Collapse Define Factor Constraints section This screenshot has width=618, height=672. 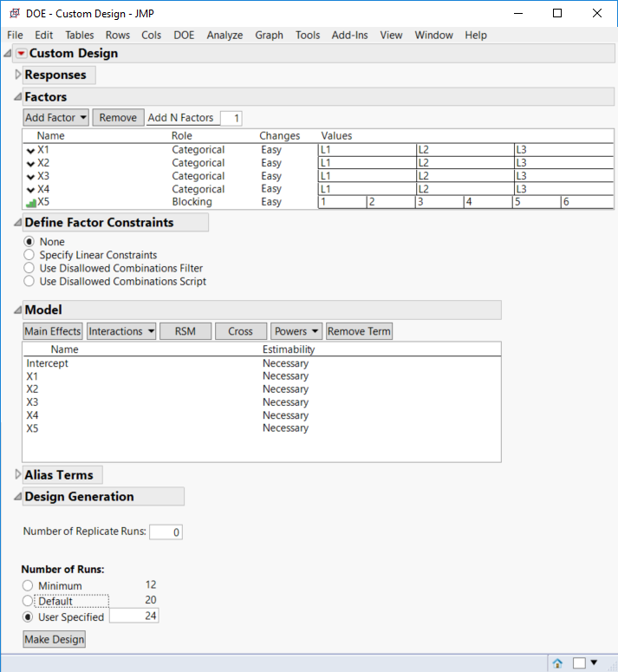(x=17, y=223)
